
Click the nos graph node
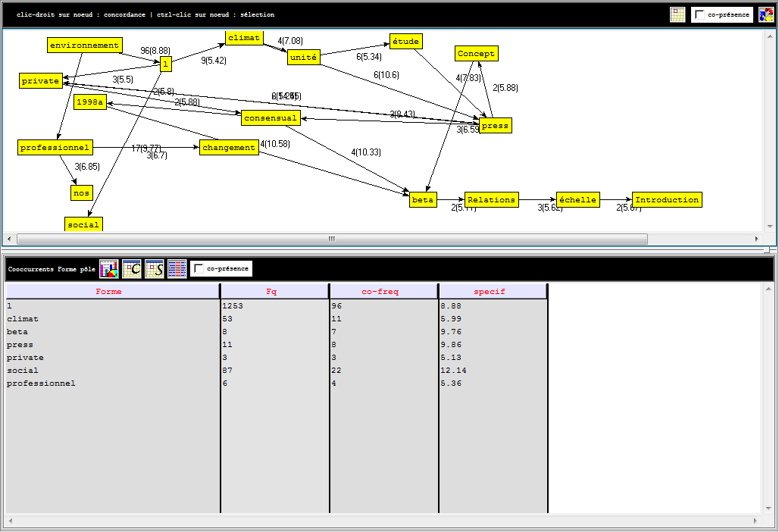[x=82, y=192]
